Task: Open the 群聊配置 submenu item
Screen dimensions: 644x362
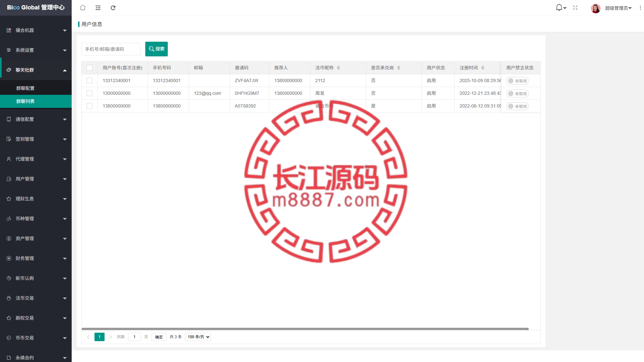Action: (36, 88)
